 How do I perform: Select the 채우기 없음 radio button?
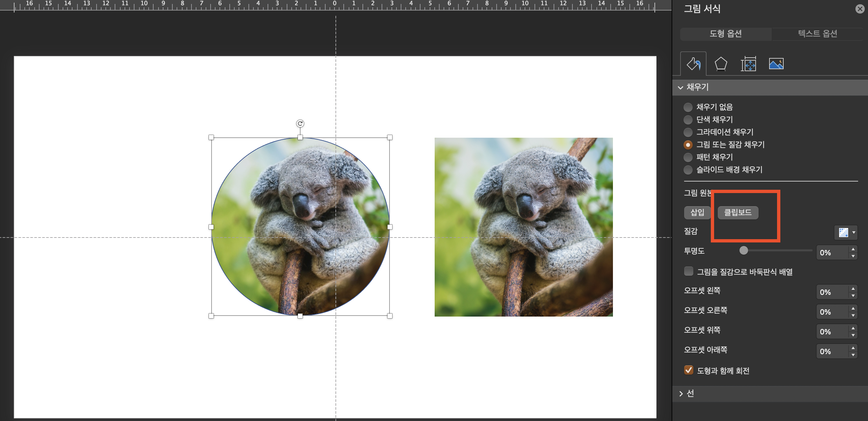[x=688, y=107]
